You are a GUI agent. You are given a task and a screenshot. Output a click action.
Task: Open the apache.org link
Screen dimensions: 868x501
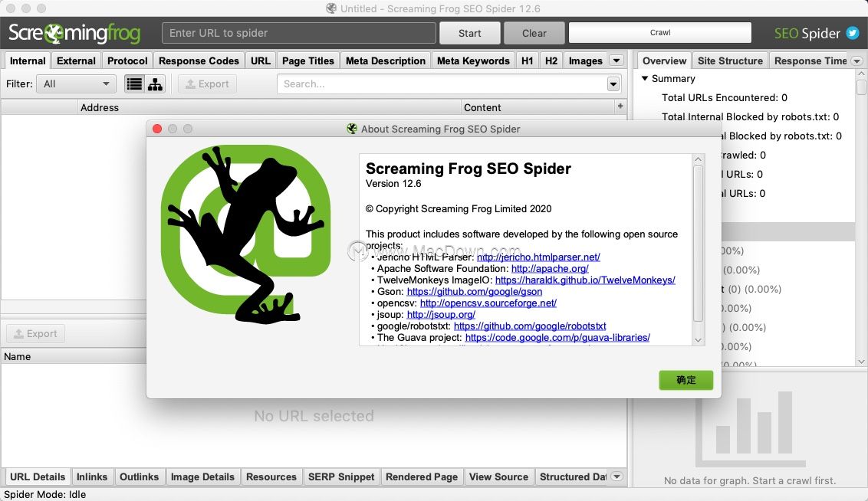click(550, 269)
